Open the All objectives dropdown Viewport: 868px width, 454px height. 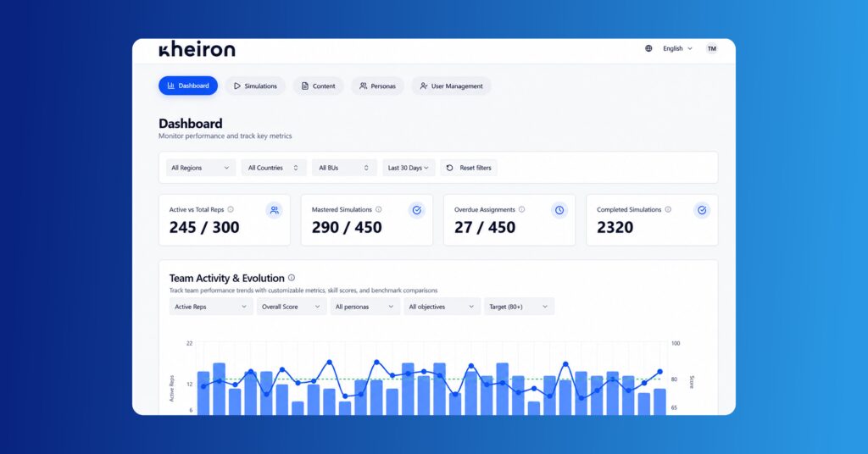(x=442, y=307)
